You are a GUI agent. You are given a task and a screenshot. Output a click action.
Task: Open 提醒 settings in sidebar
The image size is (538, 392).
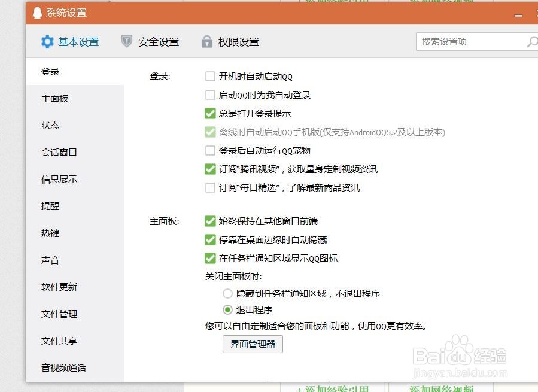tap(75, 206)
